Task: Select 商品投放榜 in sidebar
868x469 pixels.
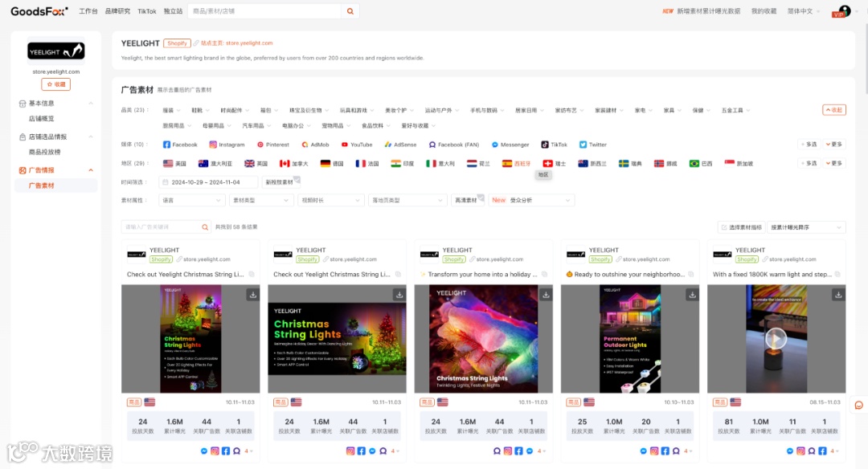Action: coord(45,152)
